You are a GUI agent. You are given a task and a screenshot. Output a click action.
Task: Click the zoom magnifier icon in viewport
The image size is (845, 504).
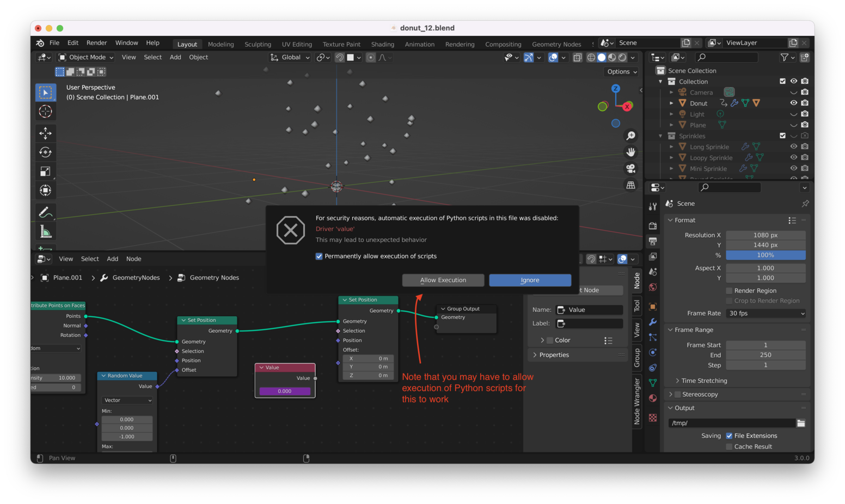630,136
